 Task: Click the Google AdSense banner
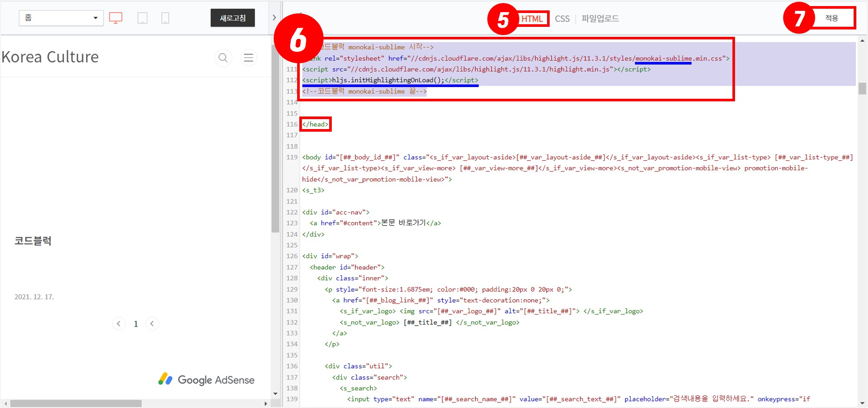point(206,379)
